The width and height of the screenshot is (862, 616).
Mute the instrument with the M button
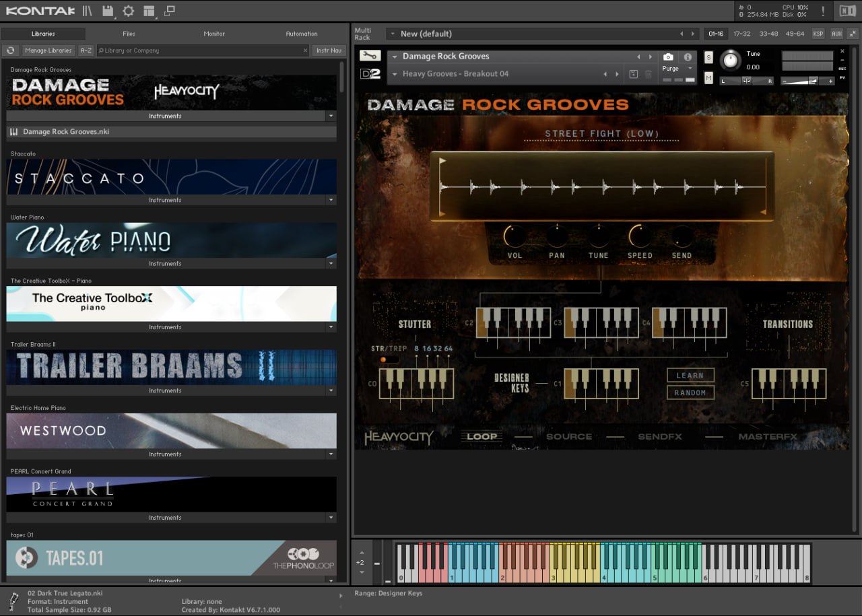(x=708, y=78)
